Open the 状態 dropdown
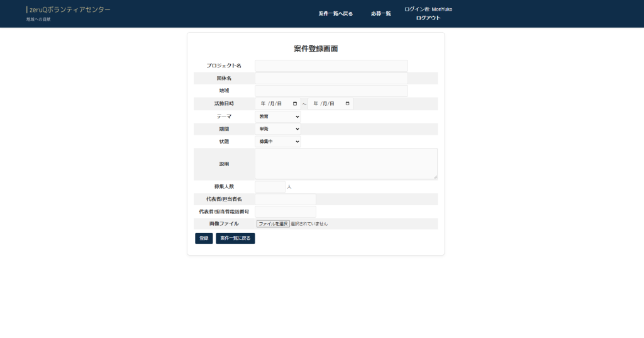 point(277,142)
